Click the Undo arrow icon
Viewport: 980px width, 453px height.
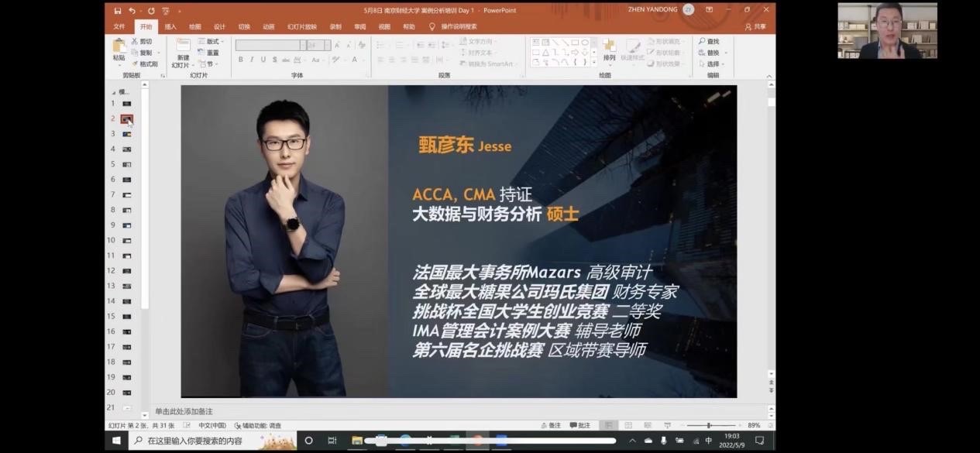tap(132, 11)
